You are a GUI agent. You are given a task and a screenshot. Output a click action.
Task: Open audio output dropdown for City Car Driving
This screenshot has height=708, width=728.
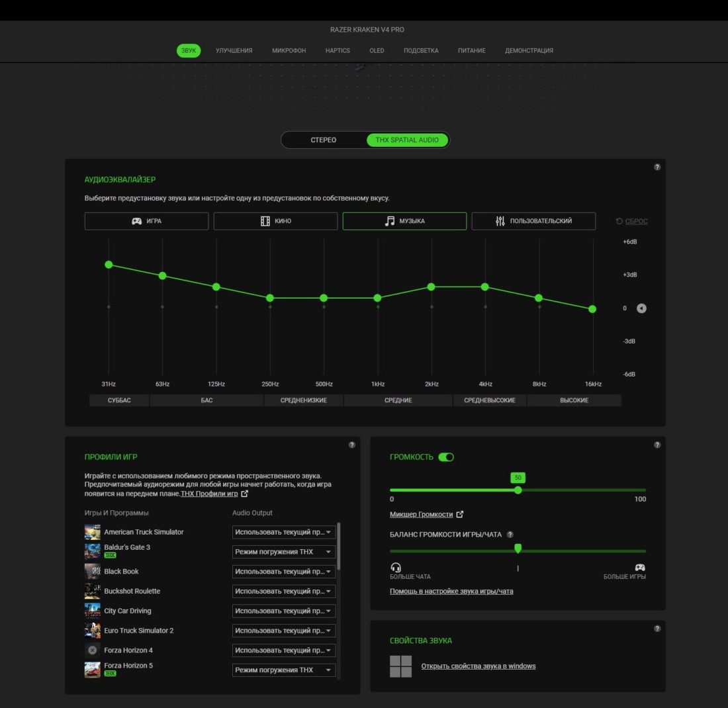pos(284,611)
